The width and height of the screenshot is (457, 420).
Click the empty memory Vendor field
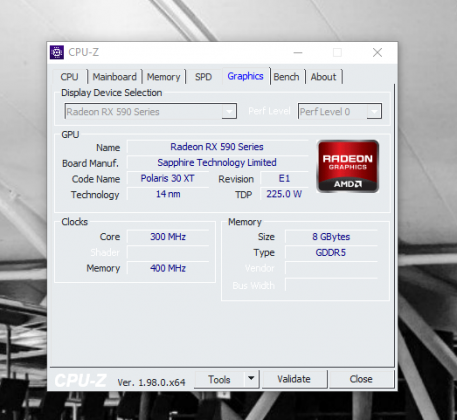pos(331,268)
